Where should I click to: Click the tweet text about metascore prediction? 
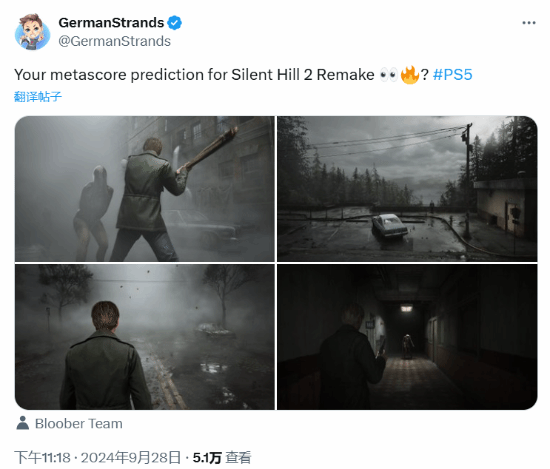194,75
